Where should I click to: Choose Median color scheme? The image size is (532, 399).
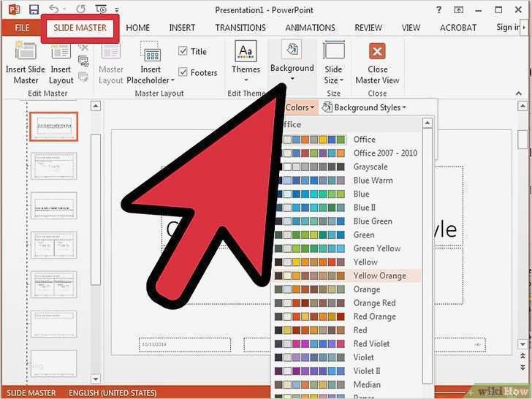point(347,384)
